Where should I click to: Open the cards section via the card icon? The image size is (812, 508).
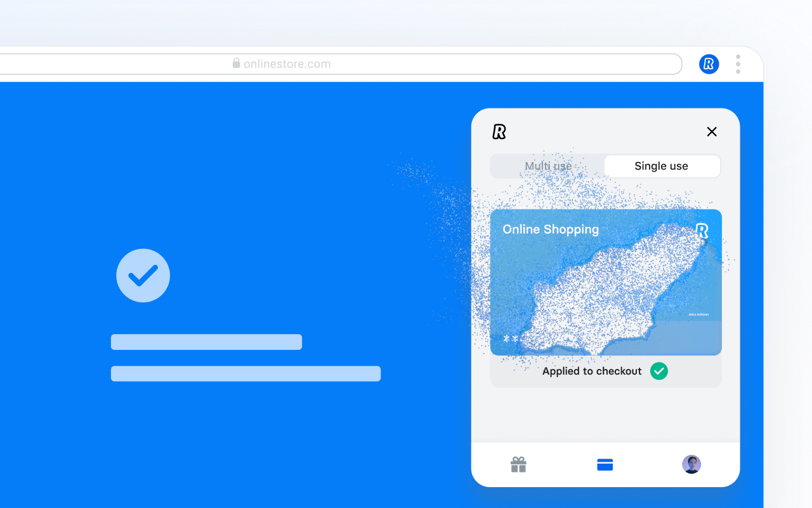click(x=605, y=464)
